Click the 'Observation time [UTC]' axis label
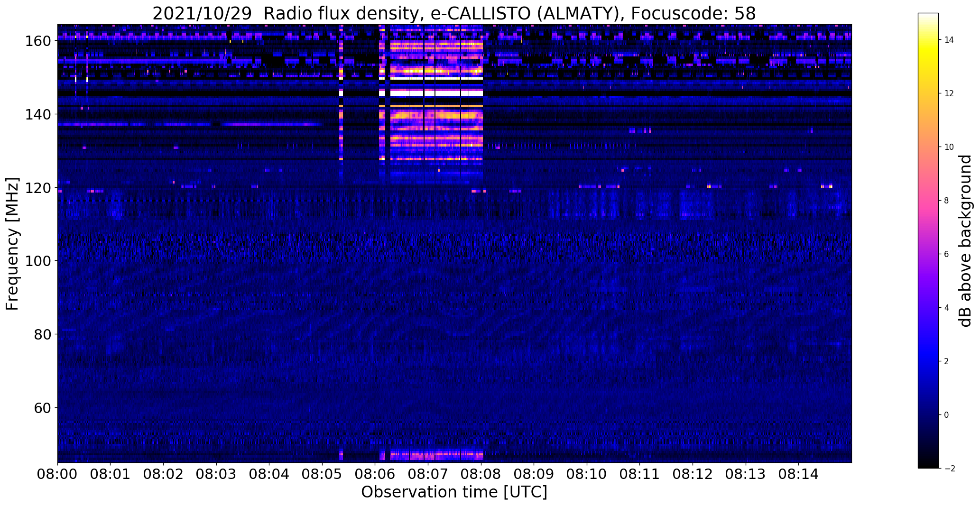 pos(454,492)
